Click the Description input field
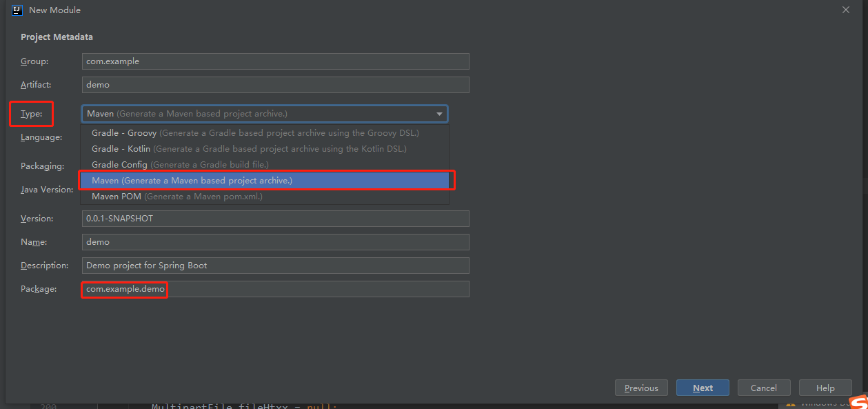This screenshot has width=868, height=409. click(275, 266)
